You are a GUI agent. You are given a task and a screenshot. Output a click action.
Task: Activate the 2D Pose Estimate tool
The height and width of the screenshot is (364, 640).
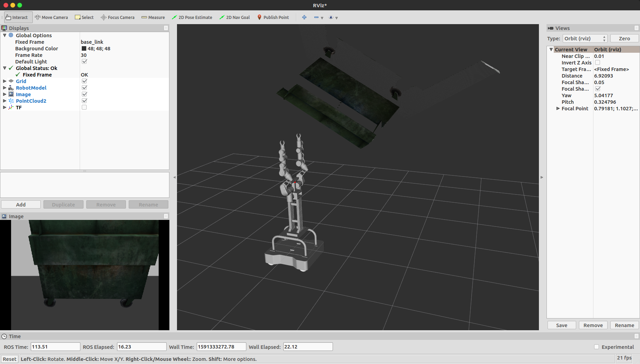[x=192, y=17]
